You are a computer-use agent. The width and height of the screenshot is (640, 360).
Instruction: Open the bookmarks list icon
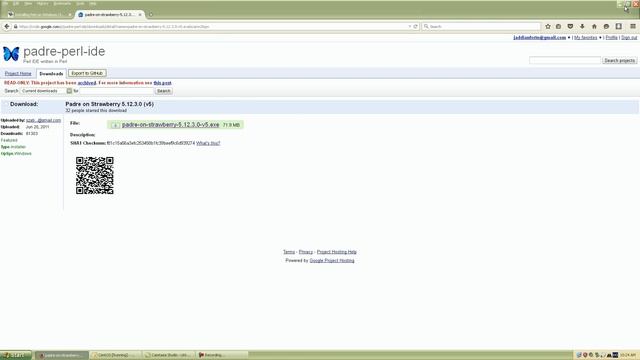558,26
